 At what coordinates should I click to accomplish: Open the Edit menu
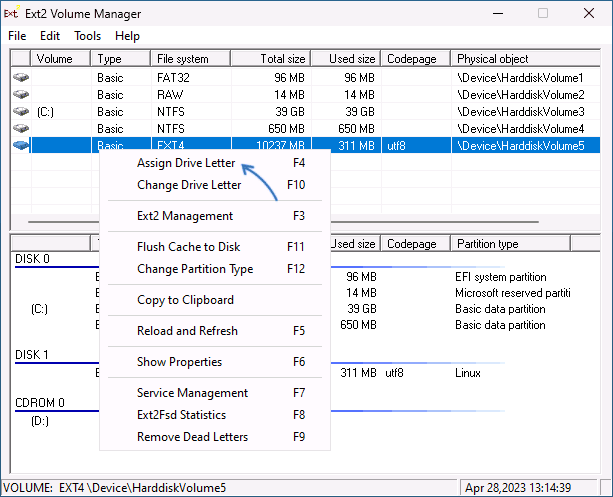tap(50, 36)
